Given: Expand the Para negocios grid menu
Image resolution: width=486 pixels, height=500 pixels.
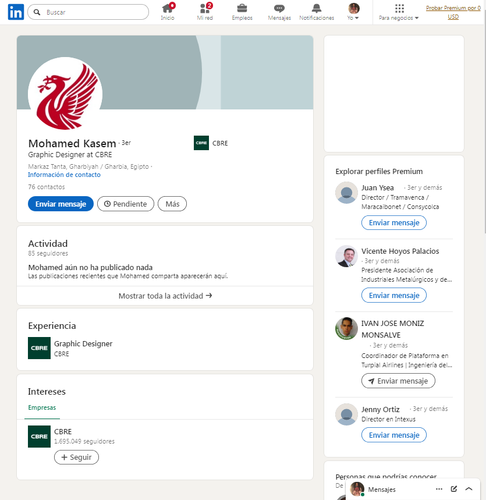Looking at the screenshot, I should (399, 12).
